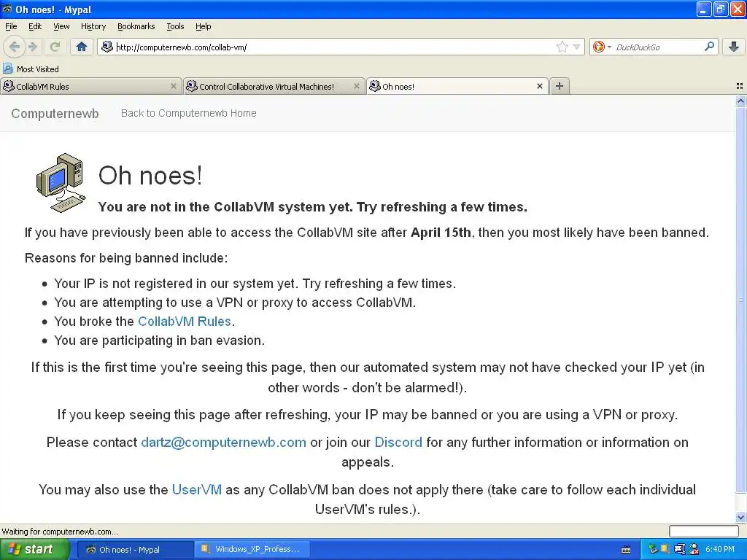Open the URL history dropdown arrow
Image resolution: width=747 pixels, height=560 pixels.
(576, 47)
